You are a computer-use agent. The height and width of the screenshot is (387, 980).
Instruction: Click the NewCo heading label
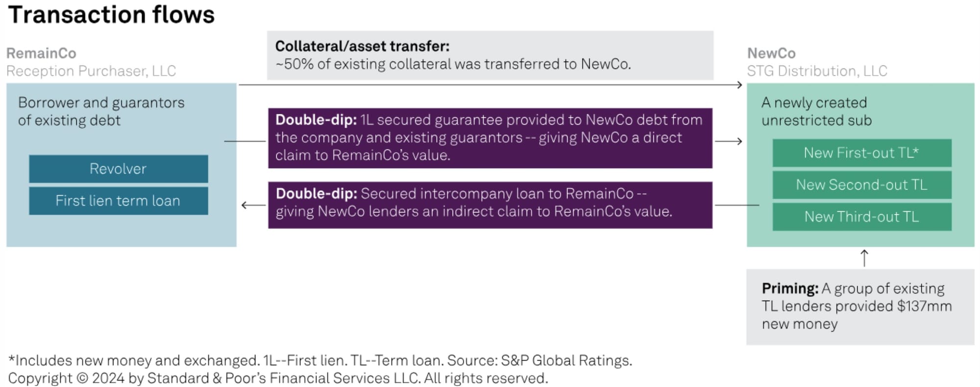pyautogui.click(x=771, y=53)
